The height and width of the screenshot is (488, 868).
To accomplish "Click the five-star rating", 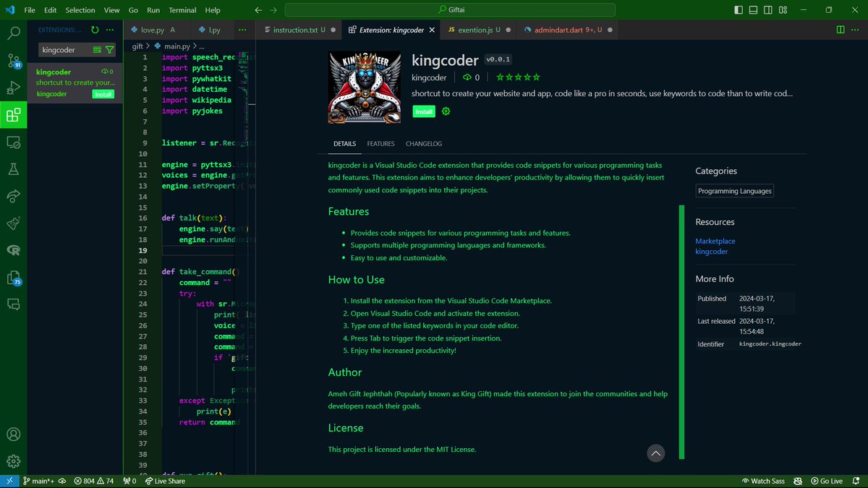I will click(x=518, y=77).
